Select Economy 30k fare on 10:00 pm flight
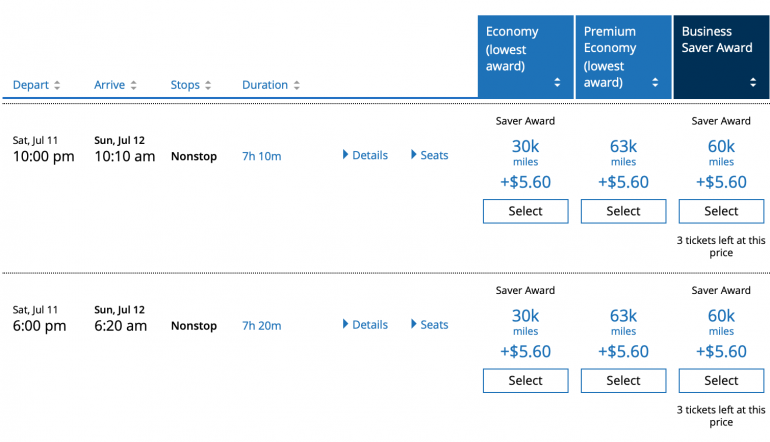 pos(525,211)
